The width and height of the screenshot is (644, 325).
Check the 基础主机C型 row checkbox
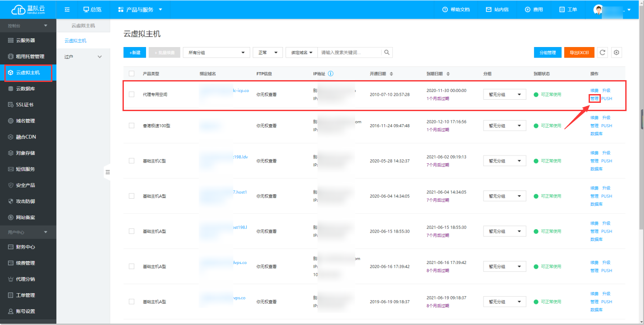coord(132,161)
